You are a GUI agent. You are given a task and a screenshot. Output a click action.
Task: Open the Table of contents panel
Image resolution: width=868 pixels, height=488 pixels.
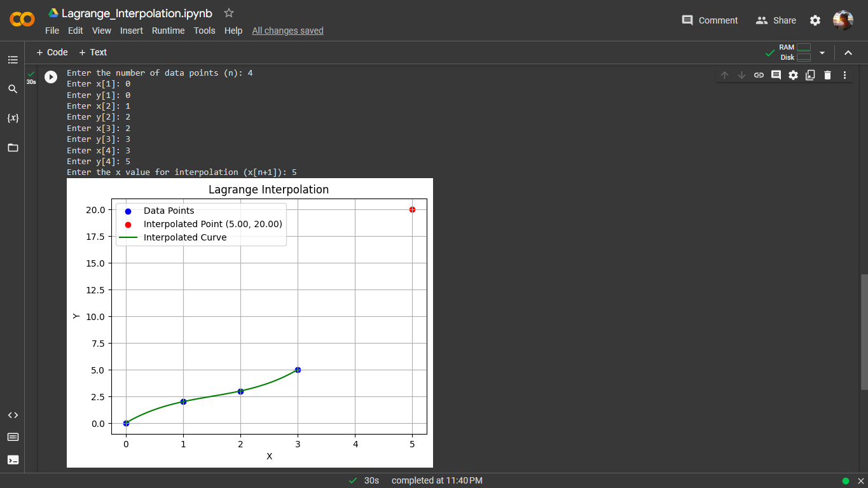[13, 60]
